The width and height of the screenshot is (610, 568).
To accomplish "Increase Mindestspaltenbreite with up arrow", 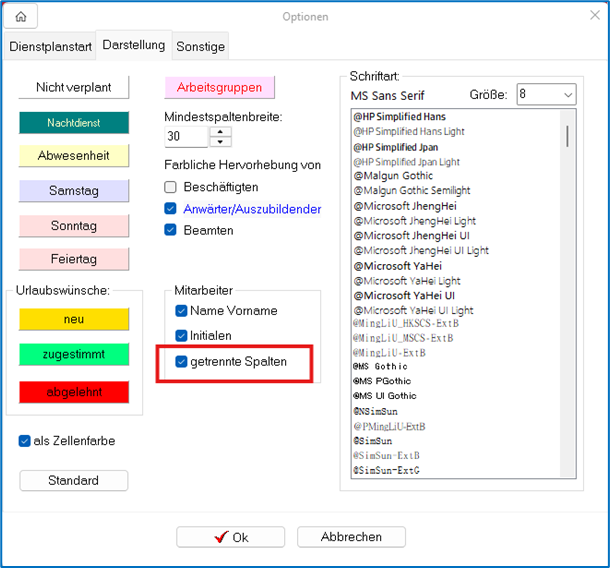I will 221,131.
